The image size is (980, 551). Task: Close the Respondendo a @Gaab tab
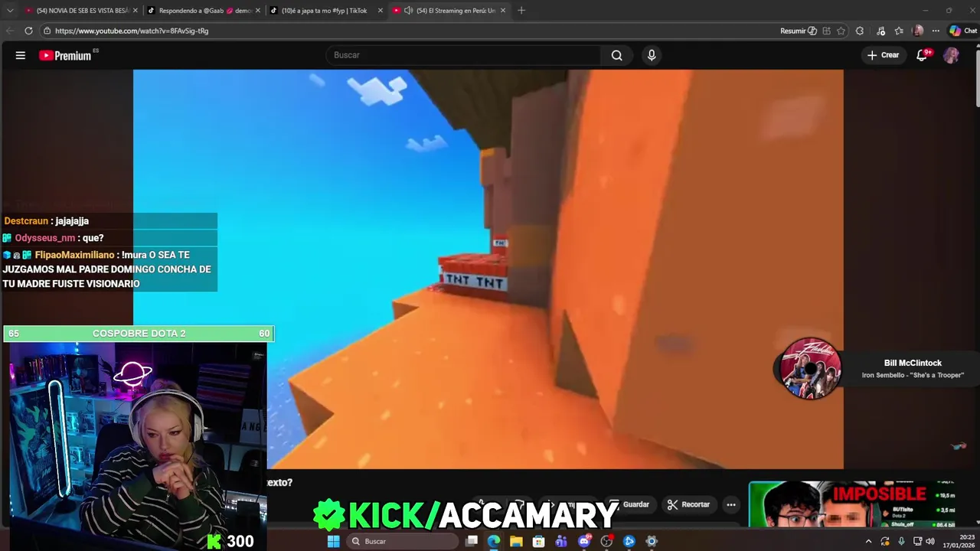[x=257, y=11]
